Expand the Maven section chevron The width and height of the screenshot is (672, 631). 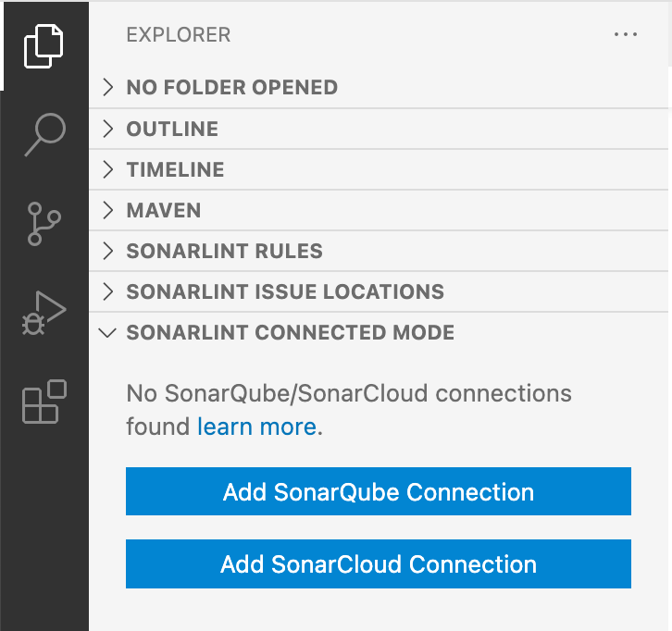(108, 210)
